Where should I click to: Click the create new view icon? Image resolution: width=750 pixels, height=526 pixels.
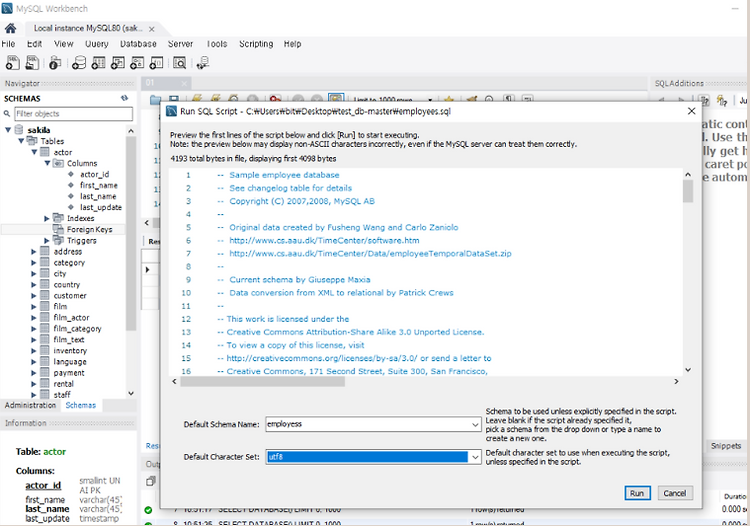tap(118, 63)
